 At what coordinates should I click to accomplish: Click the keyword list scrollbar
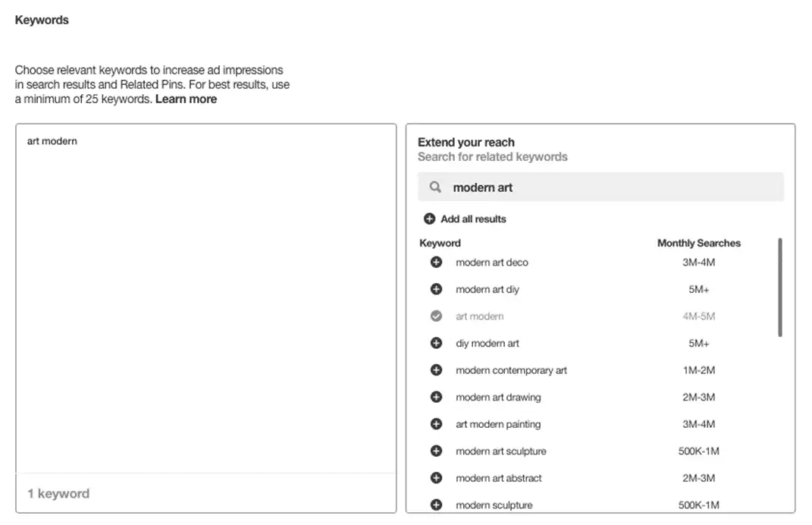click(780, 287)
